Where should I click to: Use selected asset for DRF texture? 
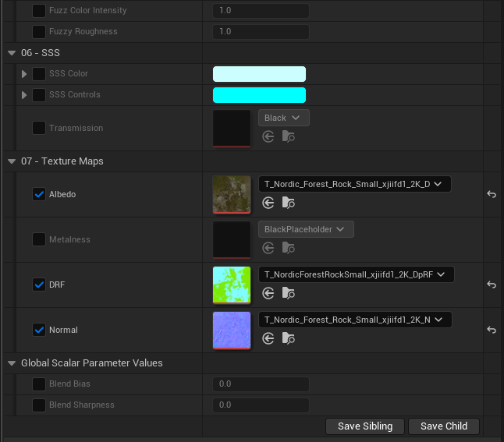point(268,293)
